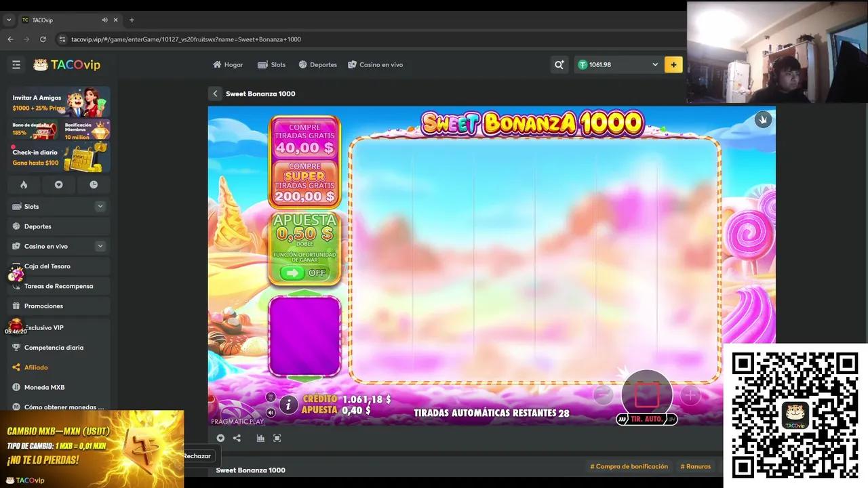Toggle the Apuesta Doble OFF switch
Screen dimensions: 868x488
tap(304, 272)
